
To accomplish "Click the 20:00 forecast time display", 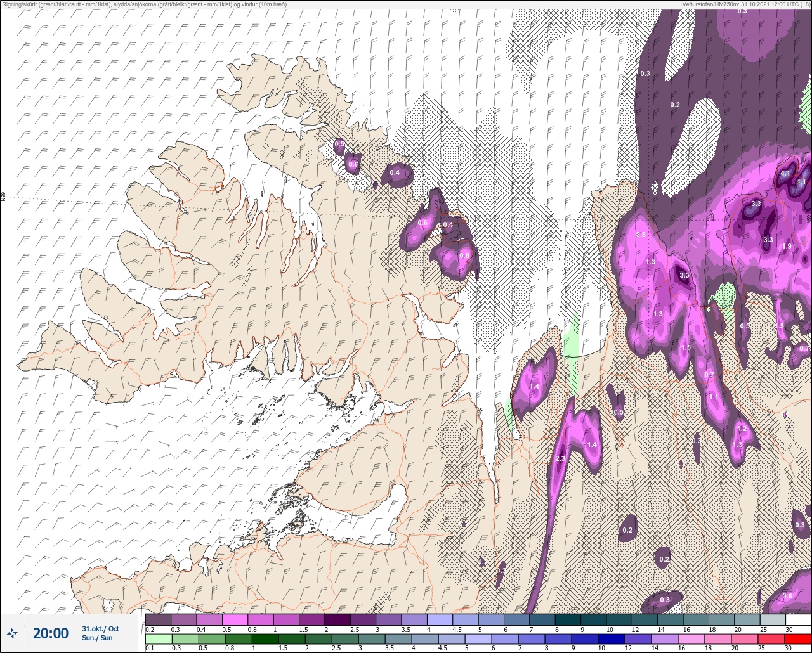I will pos(51,633).
